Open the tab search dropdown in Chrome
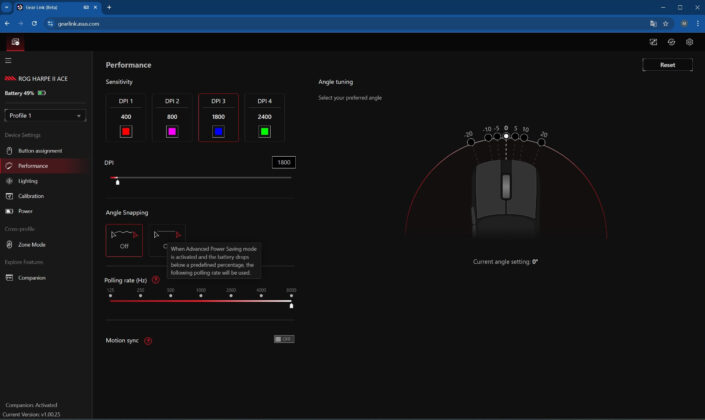 click(6, 7)
